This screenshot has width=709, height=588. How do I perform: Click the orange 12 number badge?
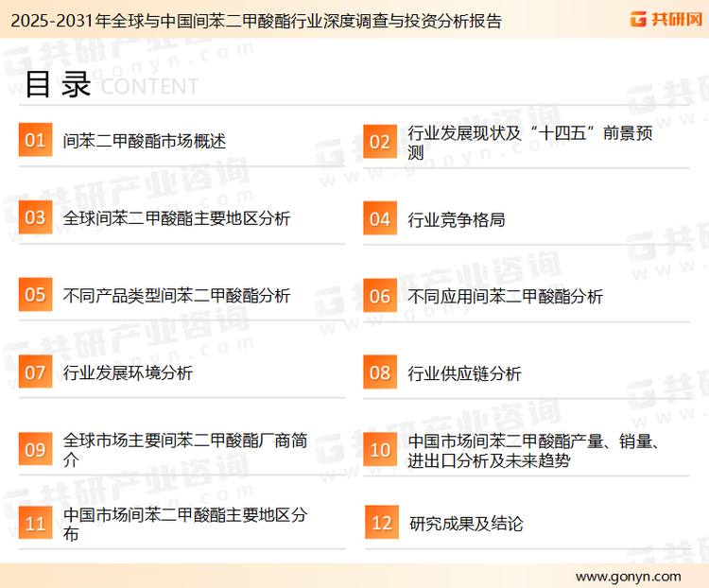click(x=382, y=523)
